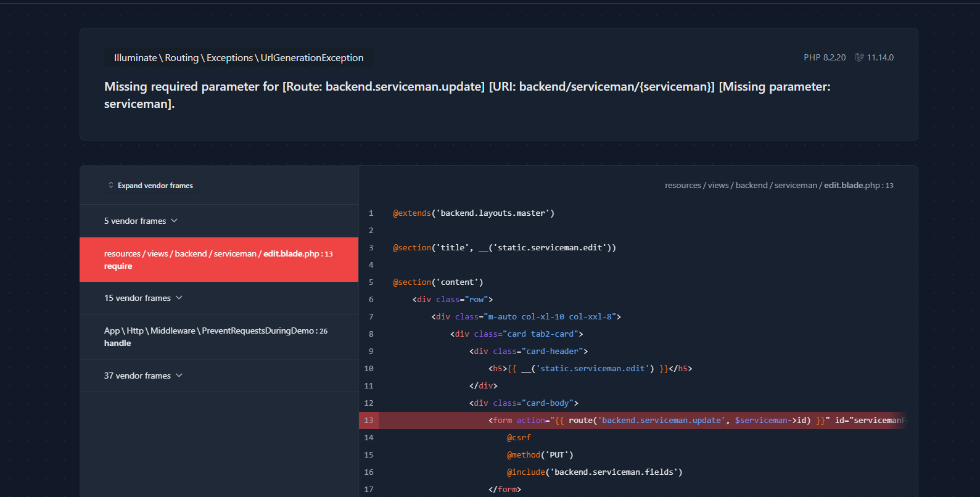The height and width of the screenshot is (497, 980).
Task: Click the PHP 8.2.20 version label
Action: click(825, 57)
